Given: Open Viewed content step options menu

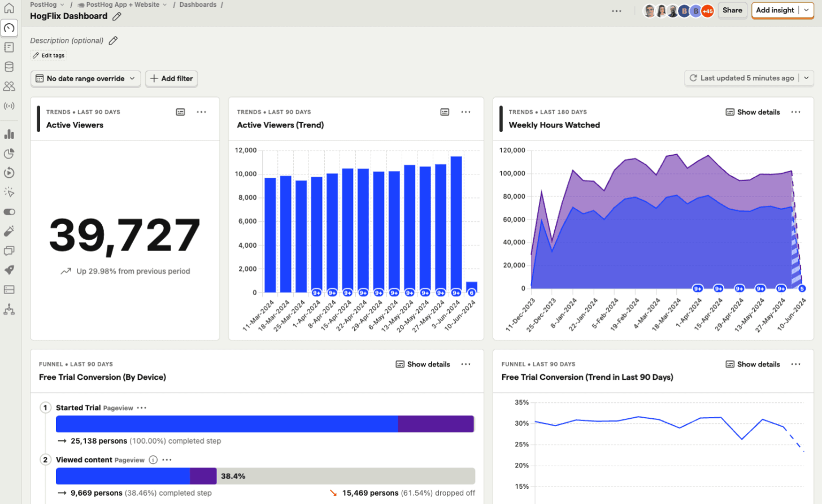Looking at the screenshot, I should click(167, 460).
